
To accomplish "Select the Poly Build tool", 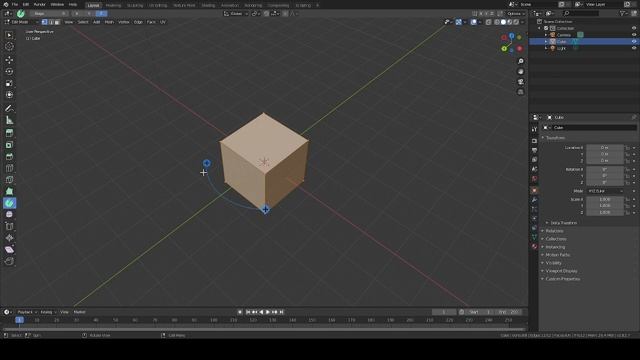I will point(9,191).
